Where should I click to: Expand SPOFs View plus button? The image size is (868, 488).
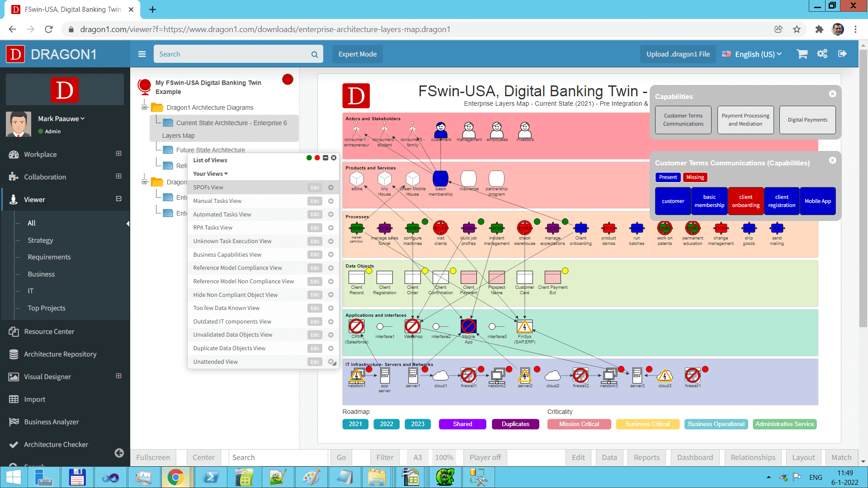[x=331, y=188]
